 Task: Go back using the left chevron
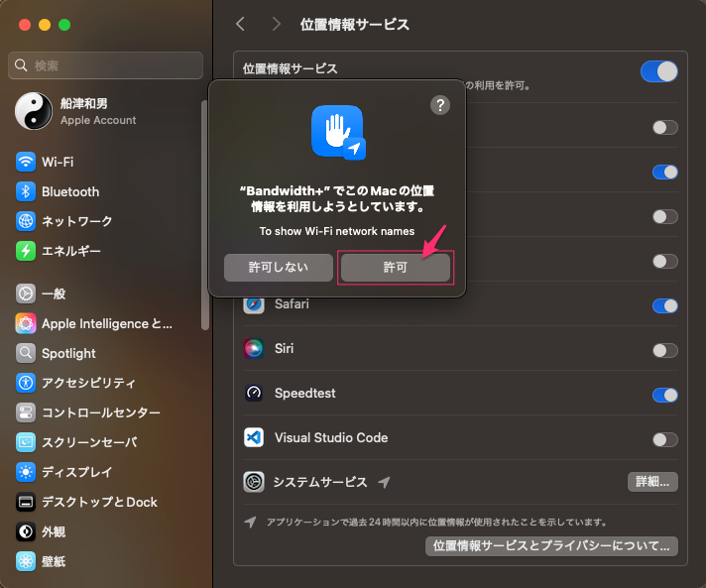[x=240, y=24]
